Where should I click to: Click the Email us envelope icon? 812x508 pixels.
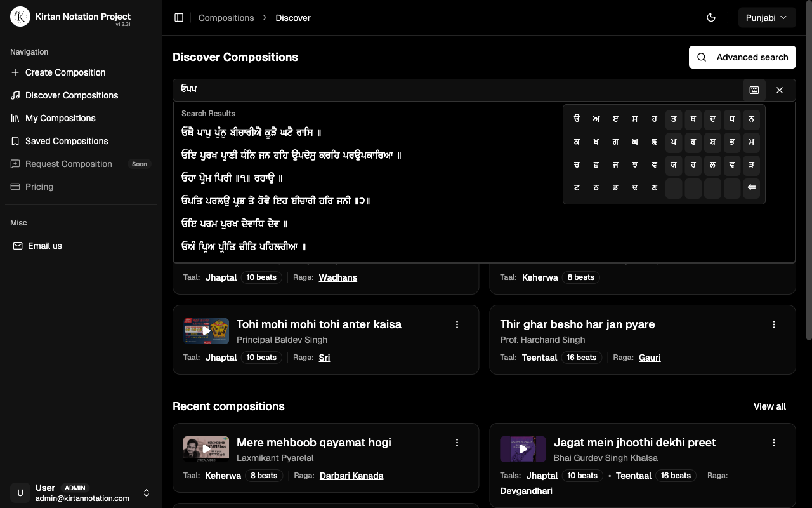[18, 246]
